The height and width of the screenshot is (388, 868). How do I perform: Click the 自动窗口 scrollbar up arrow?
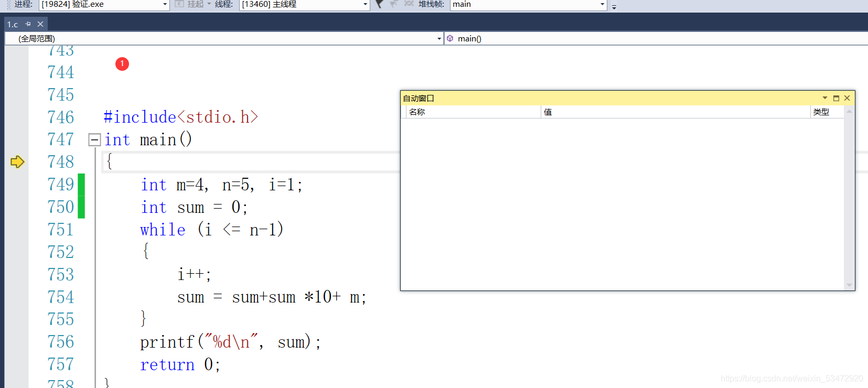[x=849, y=111]
